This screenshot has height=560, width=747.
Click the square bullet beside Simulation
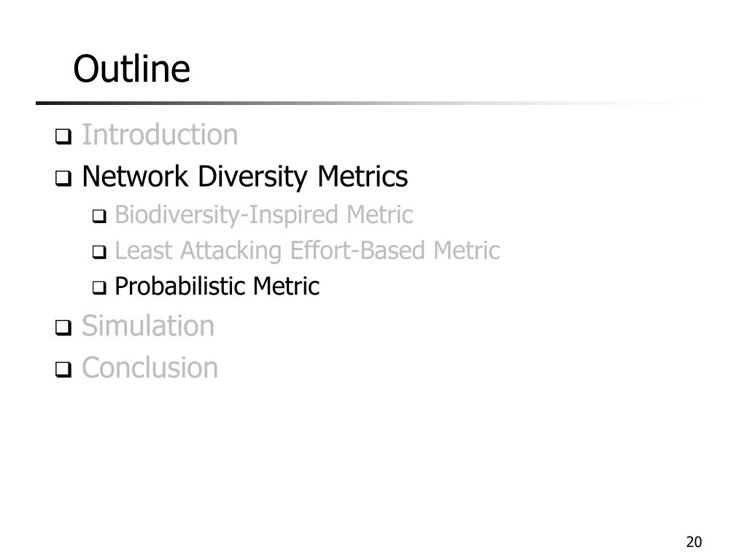(x=63, y=327)
